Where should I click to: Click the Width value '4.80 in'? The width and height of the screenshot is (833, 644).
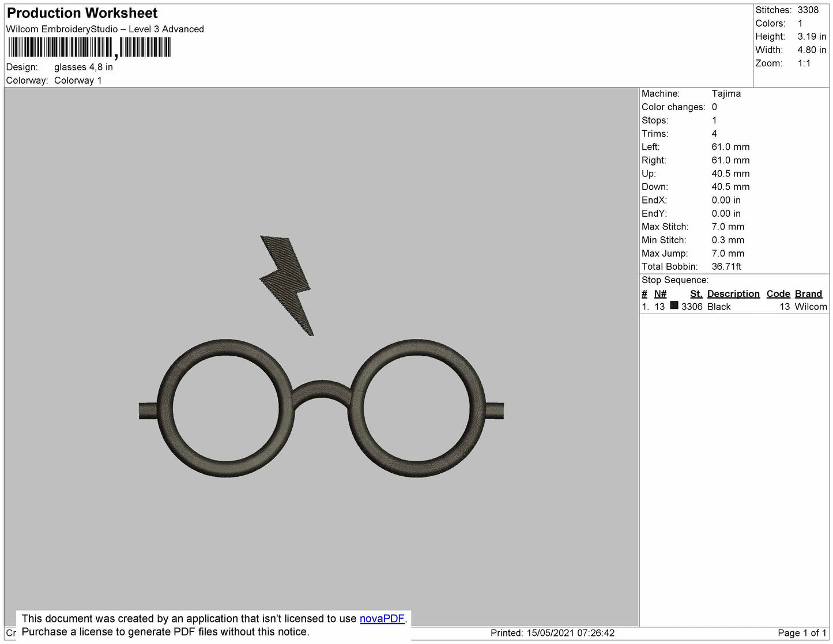(x=812, y=50)
